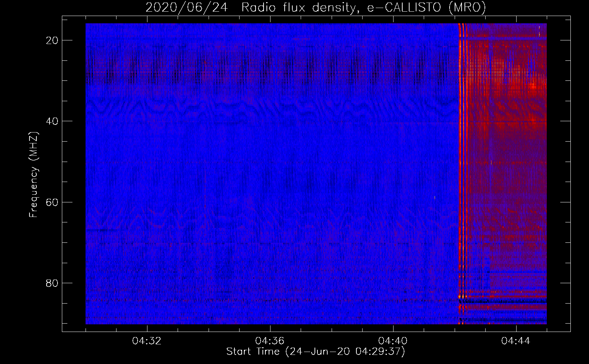Image resolution: width=589 pixels, height=364 pixels.
Task: Click the time tick label '04:32'
Action: (147, 341)
